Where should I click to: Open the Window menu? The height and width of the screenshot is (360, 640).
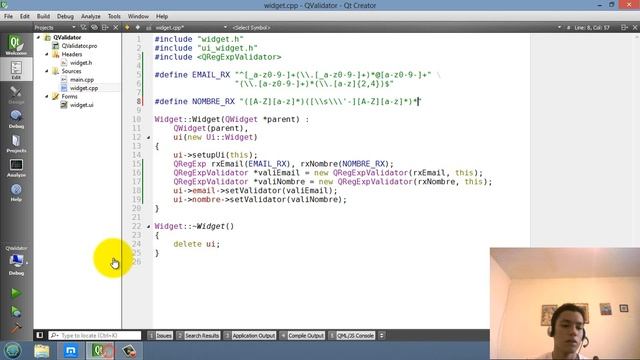pyautogui.click(x=138, y=16)
